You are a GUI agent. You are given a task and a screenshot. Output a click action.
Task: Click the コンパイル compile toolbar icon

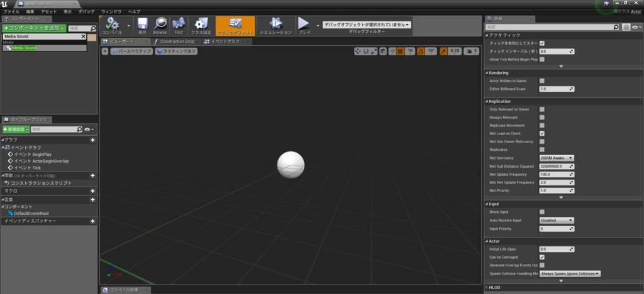point(112,26)
